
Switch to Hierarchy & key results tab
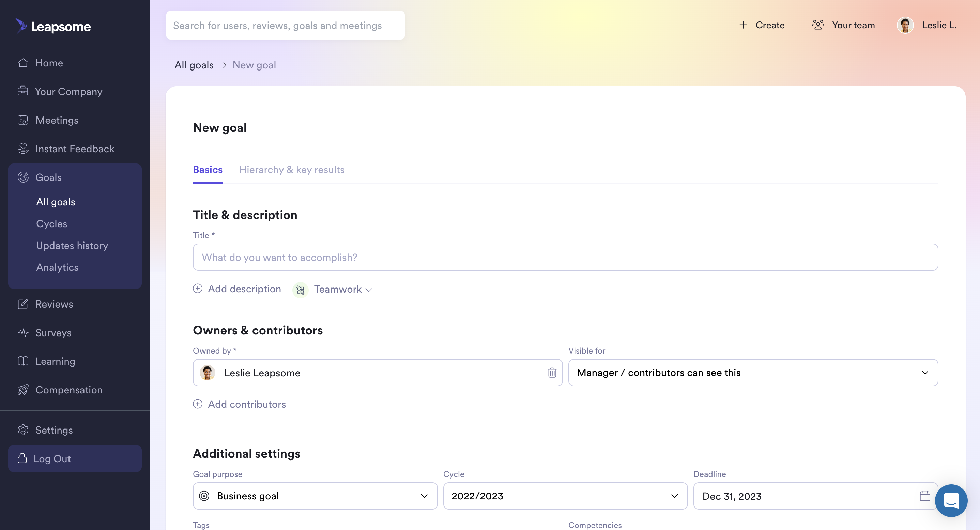pos(292,170)
